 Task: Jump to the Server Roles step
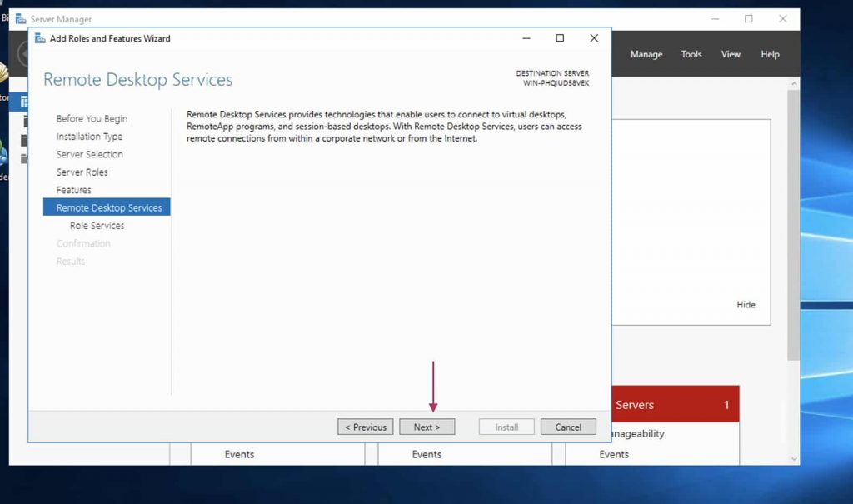82,172
